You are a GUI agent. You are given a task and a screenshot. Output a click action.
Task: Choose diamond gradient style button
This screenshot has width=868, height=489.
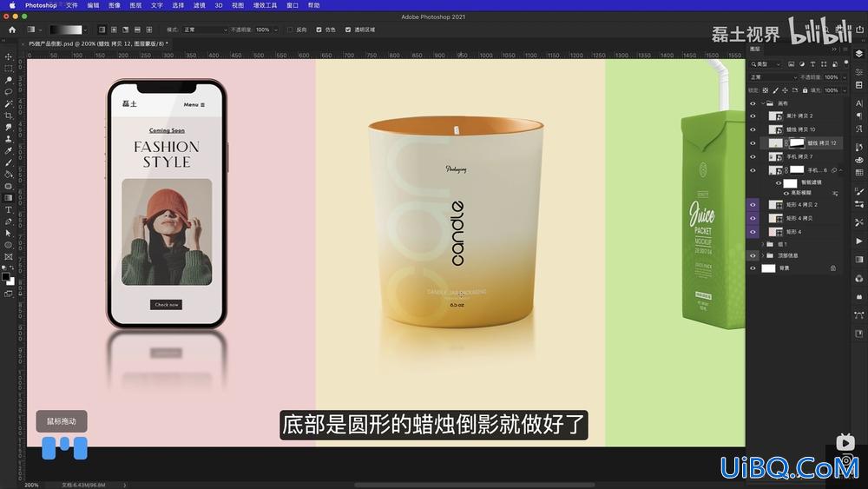pos(149,30)
